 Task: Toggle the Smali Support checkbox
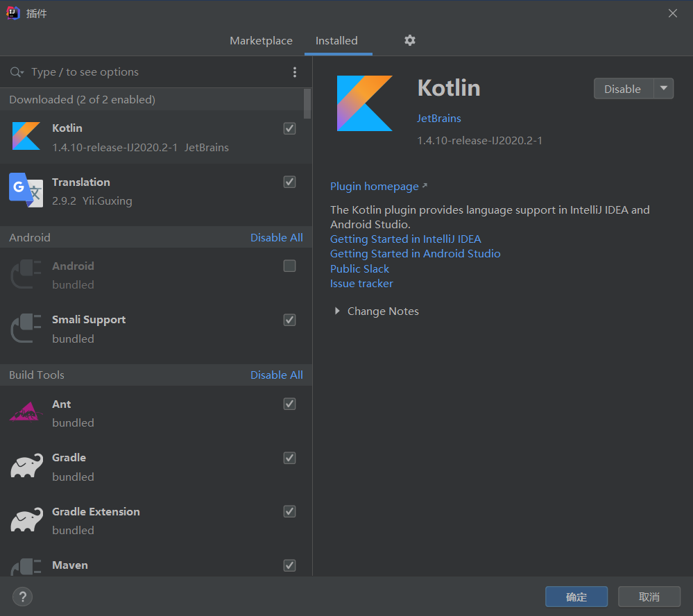(289, 320)
